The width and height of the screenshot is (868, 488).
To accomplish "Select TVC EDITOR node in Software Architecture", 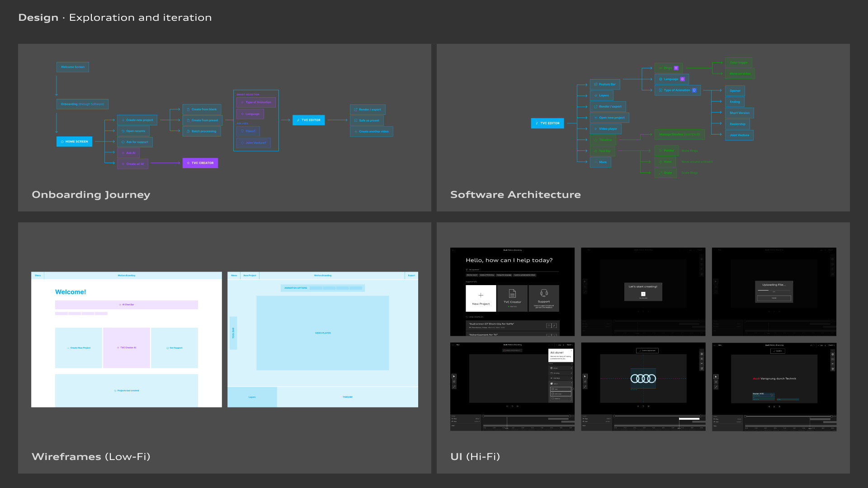I will (547, 123).
